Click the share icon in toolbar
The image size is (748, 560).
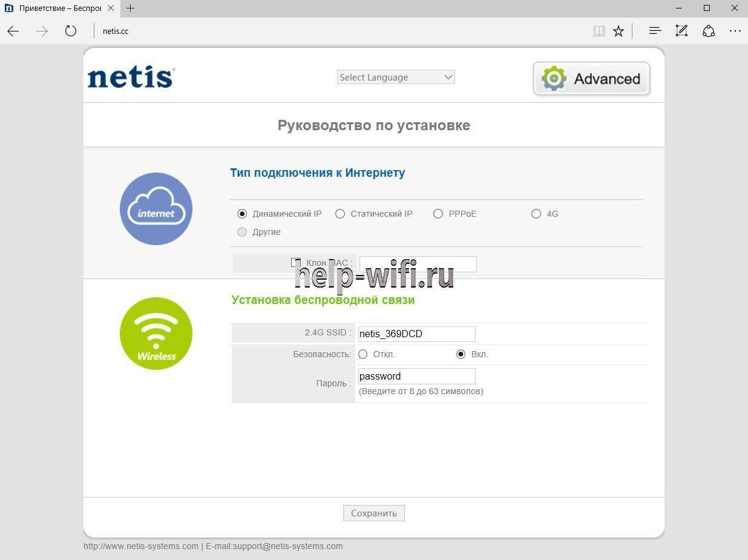click(709, 31)
